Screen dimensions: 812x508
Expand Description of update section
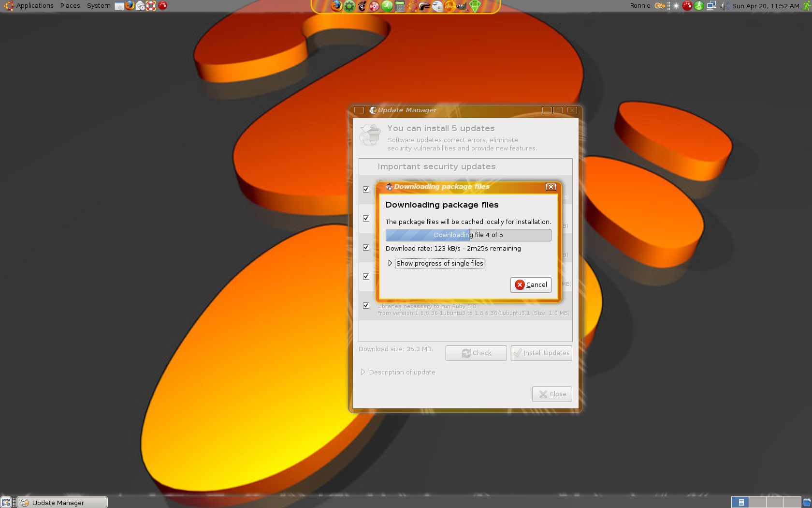point(398,372)
